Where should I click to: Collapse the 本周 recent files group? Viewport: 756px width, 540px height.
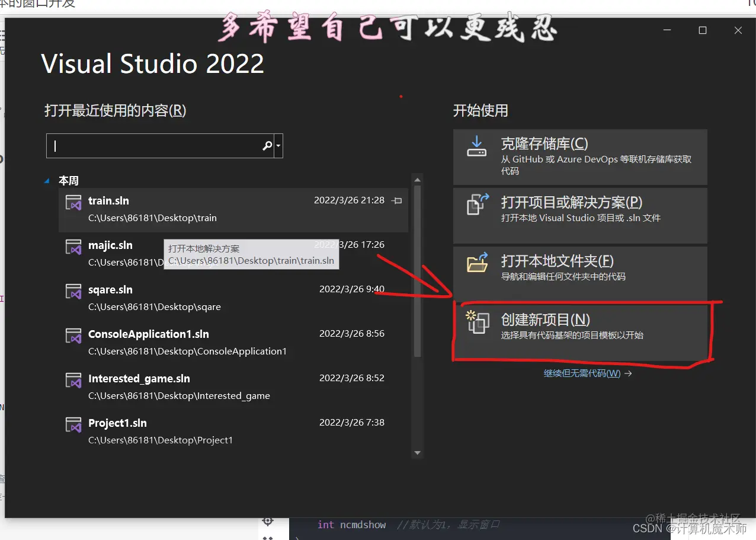(47, 181)
